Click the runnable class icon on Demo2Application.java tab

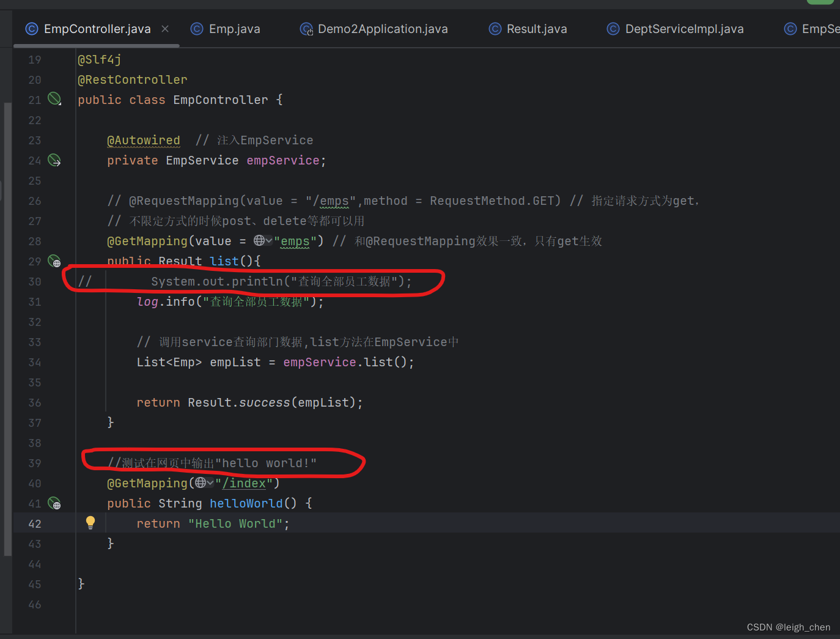coord(306,29)
